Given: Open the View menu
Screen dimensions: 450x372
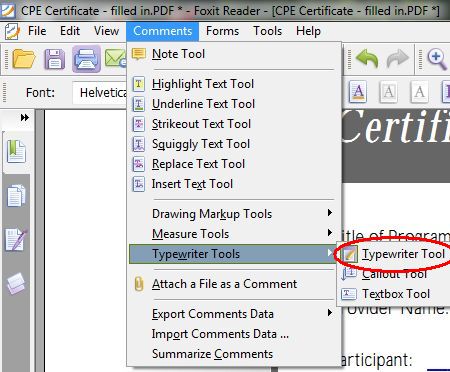Looking at the screenshot, I should [x=106, y=31].
